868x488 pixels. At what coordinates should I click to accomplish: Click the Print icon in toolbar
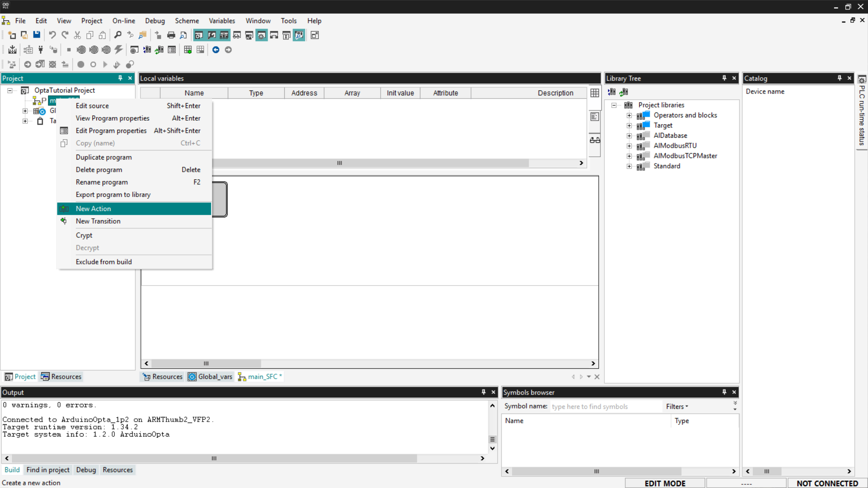171,35
